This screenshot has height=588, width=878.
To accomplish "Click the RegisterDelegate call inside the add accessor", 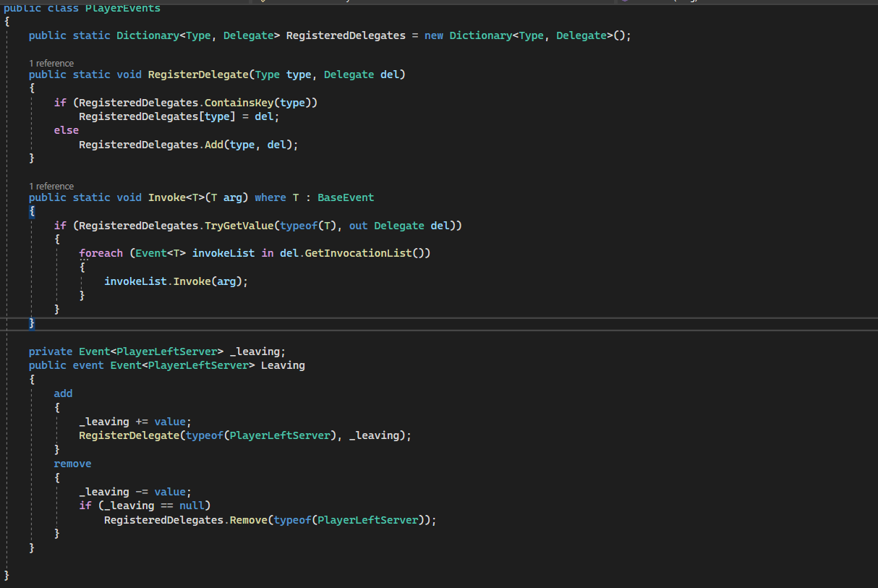I will 129,435.
